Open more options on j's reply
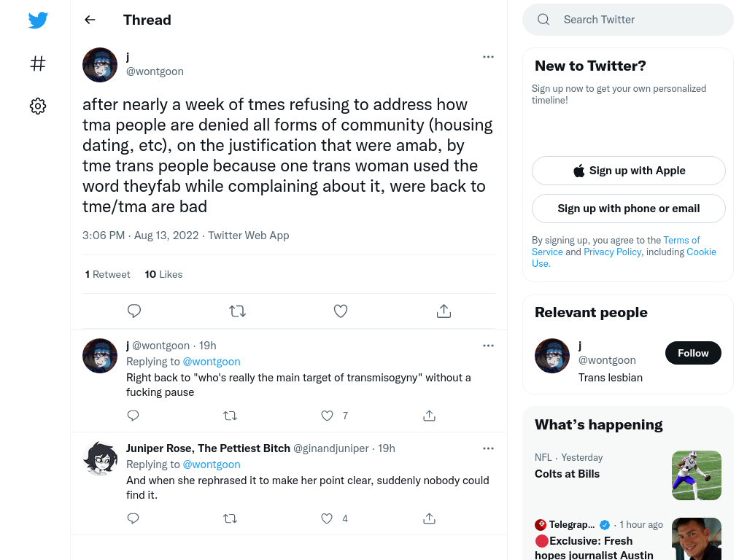Screen dimensions: 747x560 click(x=488, y=346)
